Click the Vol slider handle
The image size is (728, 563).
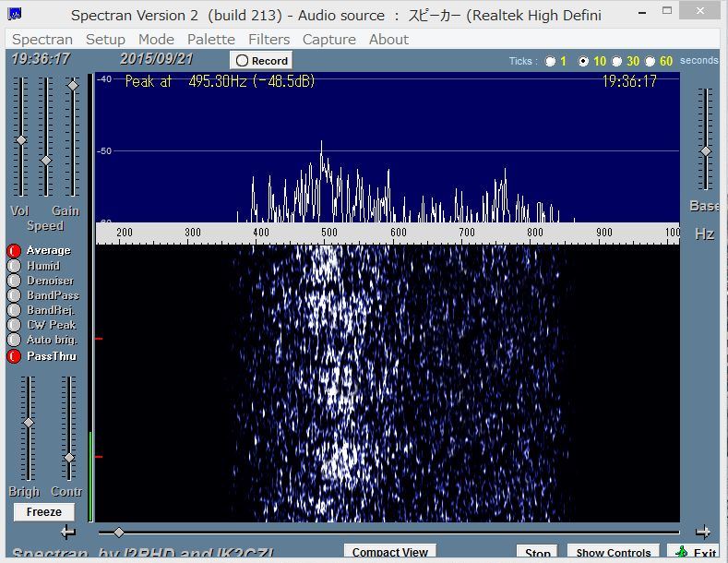click(21, 140)
